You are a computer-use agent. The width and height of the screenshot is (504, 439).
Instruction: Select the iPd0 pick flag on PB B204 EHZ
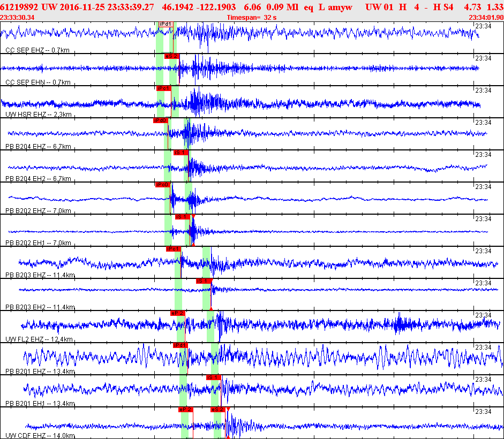click(161, 120)
